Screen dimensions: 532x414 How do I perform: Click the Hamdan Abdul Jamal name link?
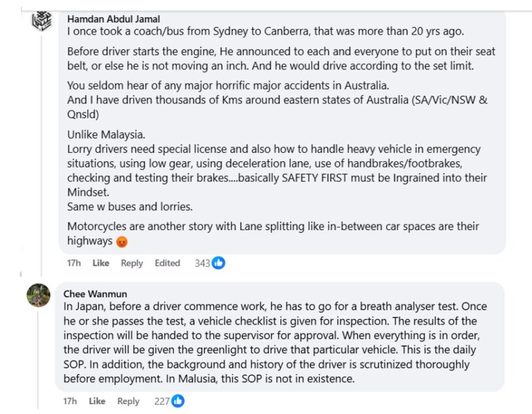(x=113, y=19)
